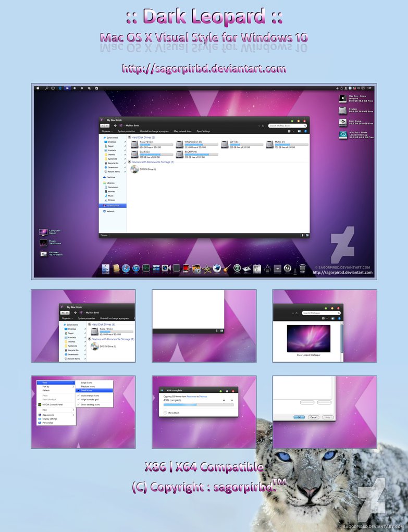The image size is (408, 532).
Task: Click System properties in main explorer toolbar
Action: tap(126, 131)
